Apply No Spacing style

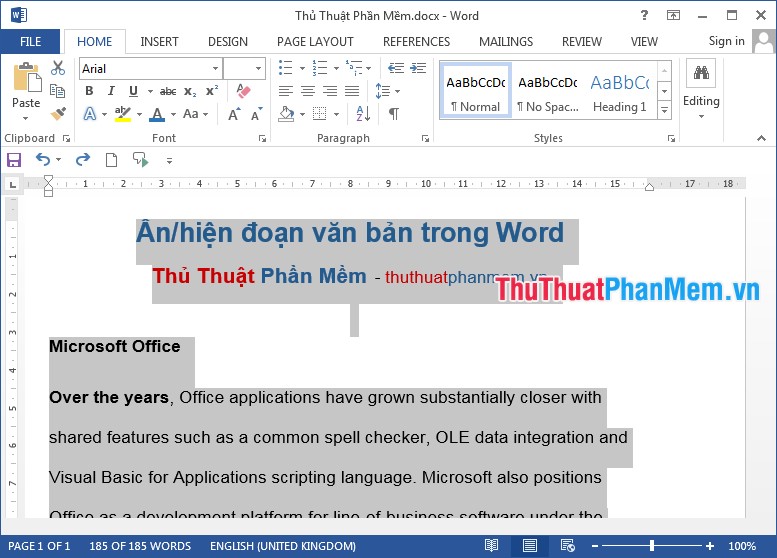pos(548,91)
